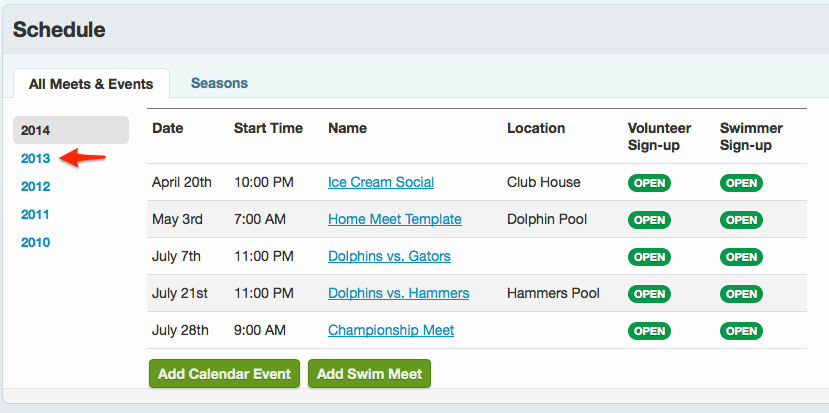The width and height of the screenshot is (829, 413).
Task: Toggle Dolphins vs. Gators swimmer sign-up badge
Action: [741, 257]
